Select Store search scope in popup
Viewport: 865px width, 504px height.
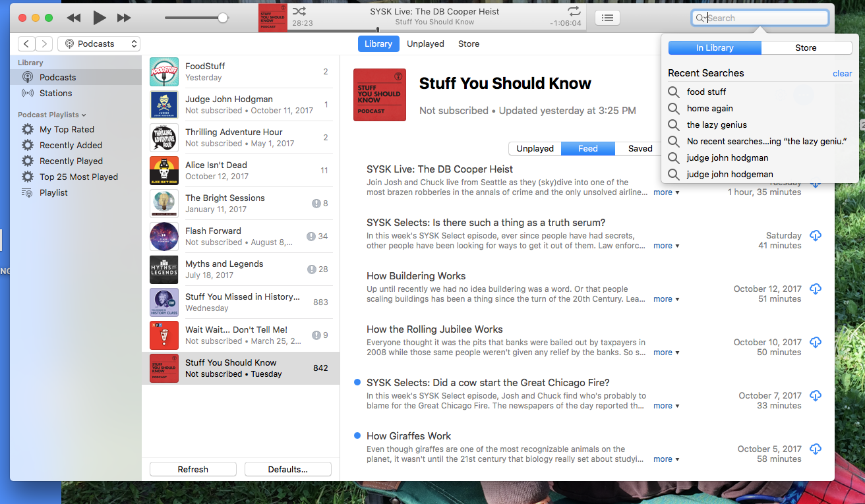(806, 48)
